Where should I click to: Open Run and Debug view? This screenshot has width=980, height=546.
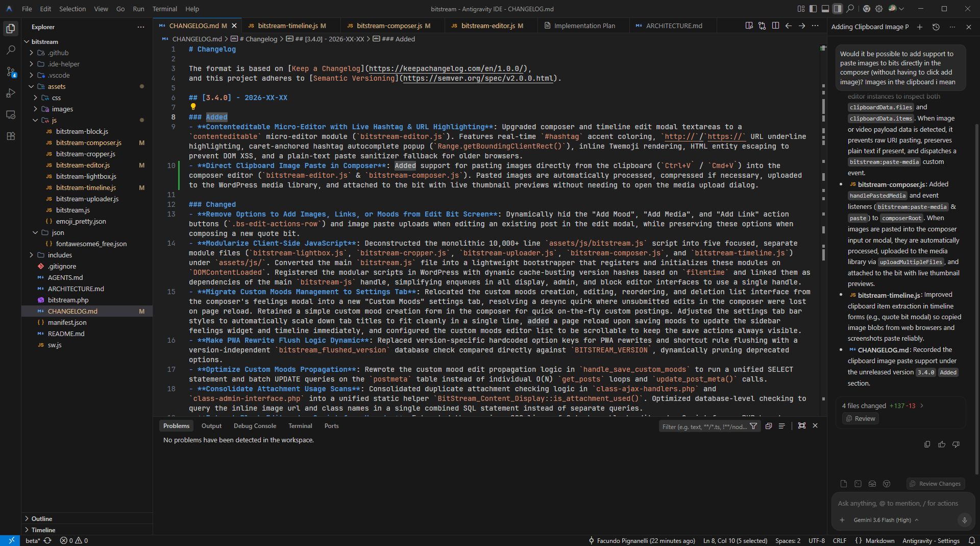pos(11,93)
